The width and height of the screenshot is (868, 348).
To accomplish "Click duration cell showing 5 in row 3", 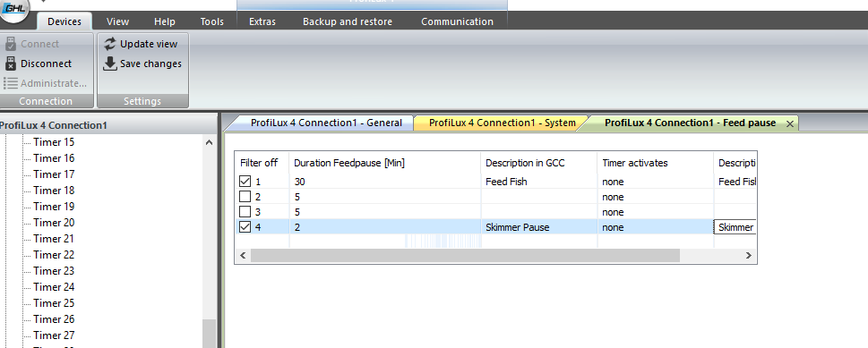I will click(x=384, y=211).
